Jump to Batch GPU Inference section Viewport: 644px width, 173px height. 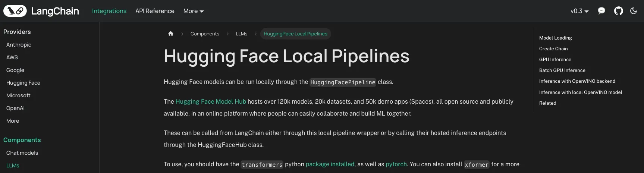tap(562, 70)
